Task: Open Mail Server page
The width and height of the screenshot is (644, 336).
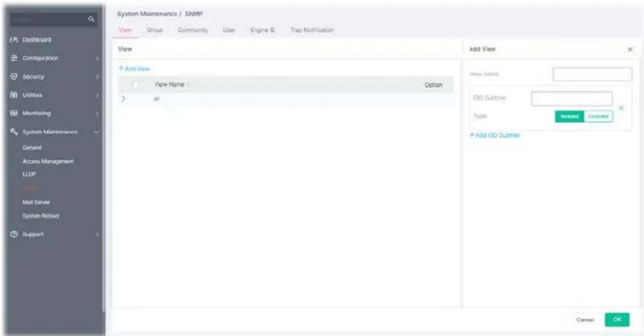Action: (x=36, y=203)
